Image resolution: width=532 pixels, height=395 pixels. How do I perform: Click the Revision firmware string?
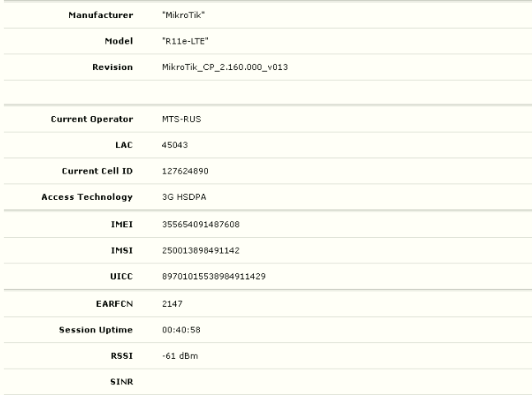point(225,67)
